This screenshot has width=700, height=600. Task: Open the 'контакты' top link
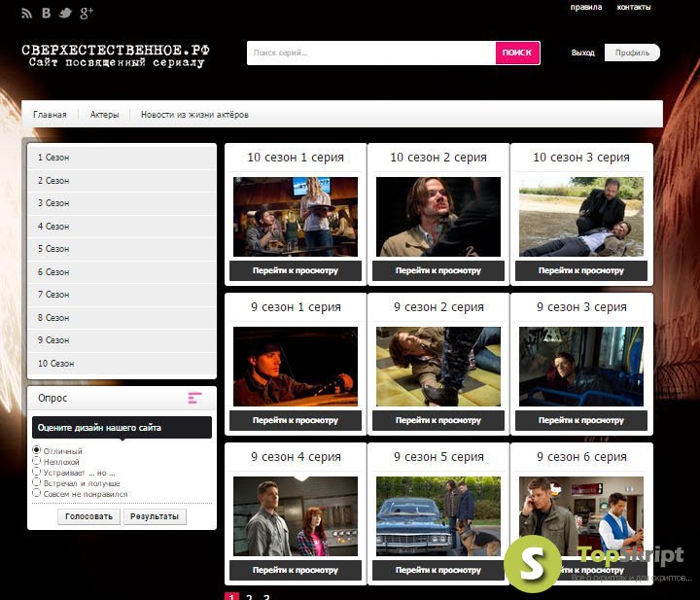(634, 7)
